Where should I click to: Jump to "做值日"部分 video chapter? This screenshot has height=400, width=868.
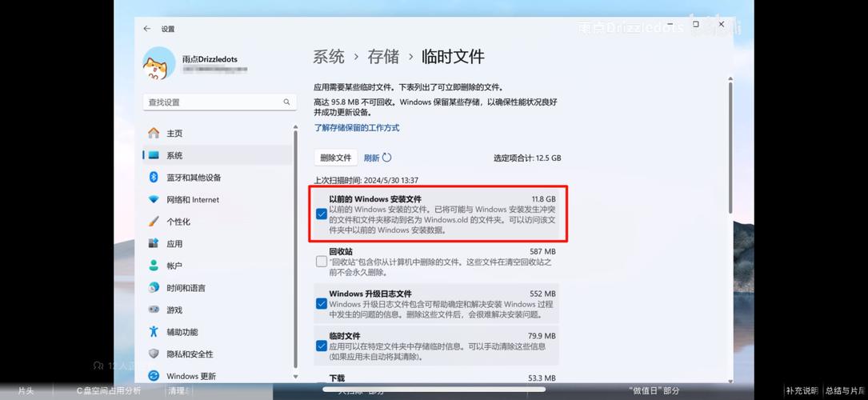(654, 390)
